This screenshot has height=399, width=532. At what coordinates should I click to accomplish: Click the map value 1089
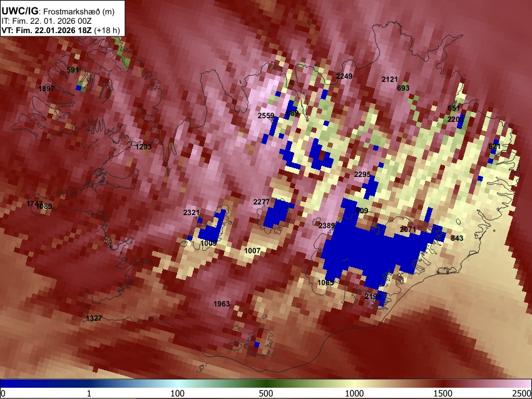pos(44,206)
